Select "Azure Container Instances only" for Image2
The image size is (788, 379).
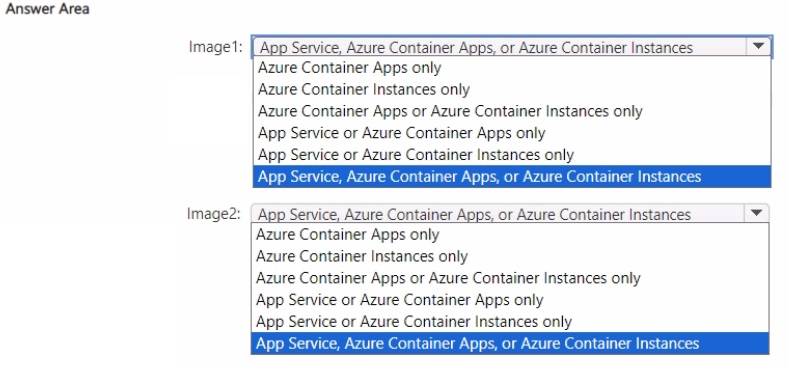pos(510,256)
